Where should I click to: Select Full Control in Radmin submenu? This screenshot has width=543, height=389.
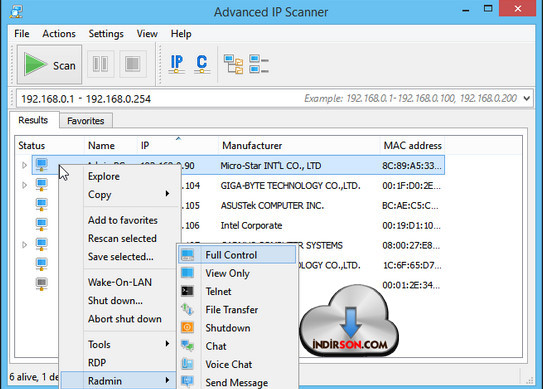[237, 255]
